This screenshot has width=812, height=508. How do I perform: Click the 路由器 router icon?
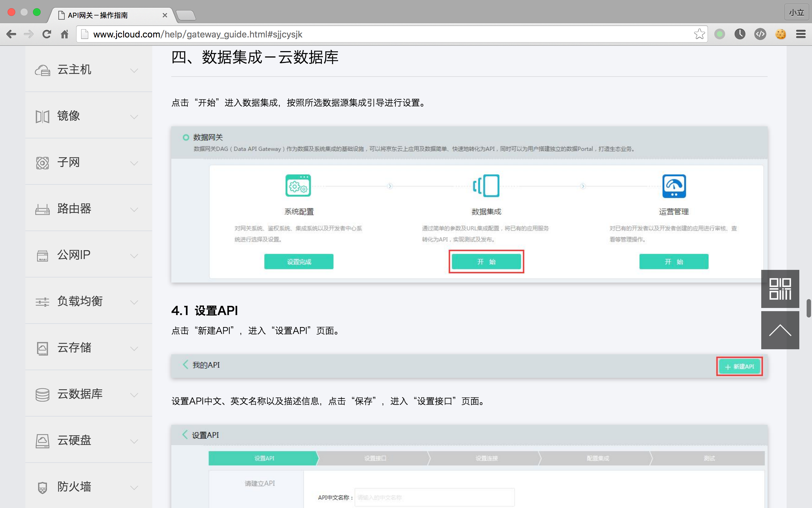(x=43, y=209)
